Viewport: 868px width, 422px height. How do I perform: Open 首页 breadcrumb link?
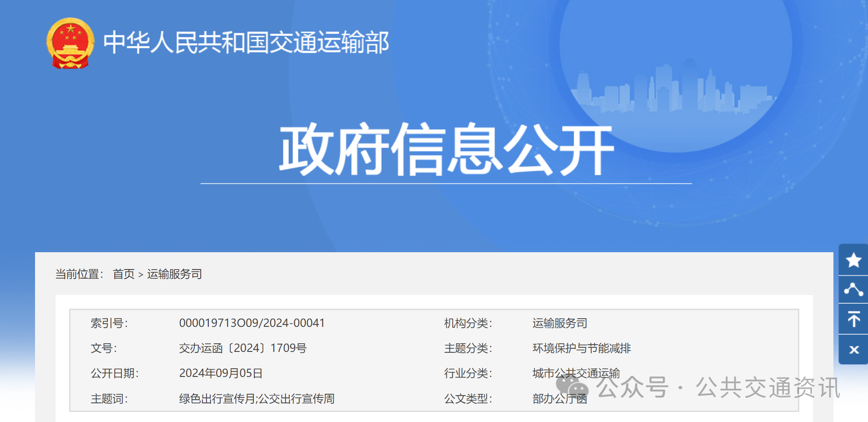click(124, 274)
